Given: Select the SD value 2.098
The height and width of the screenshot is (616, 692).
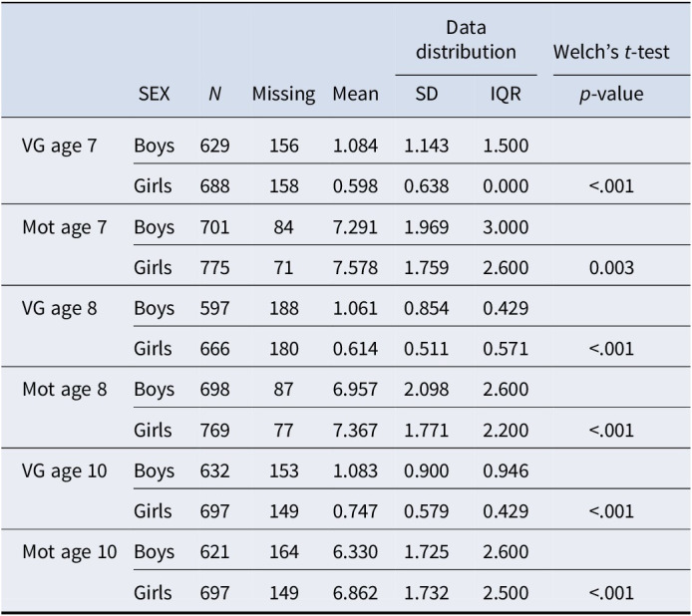Looking at the screenshot, I should [x=426, y=390].
